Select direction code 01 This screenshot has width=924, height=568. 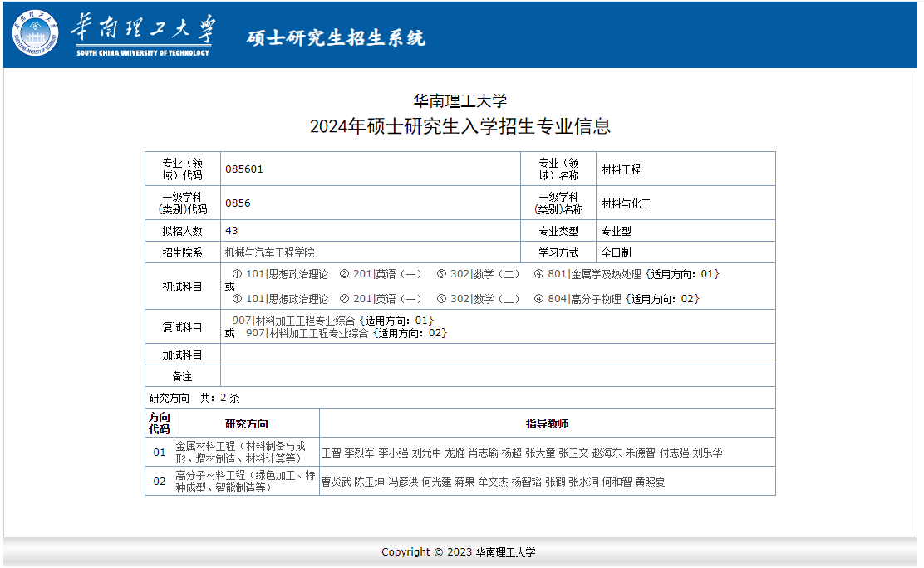coord(159,453)
